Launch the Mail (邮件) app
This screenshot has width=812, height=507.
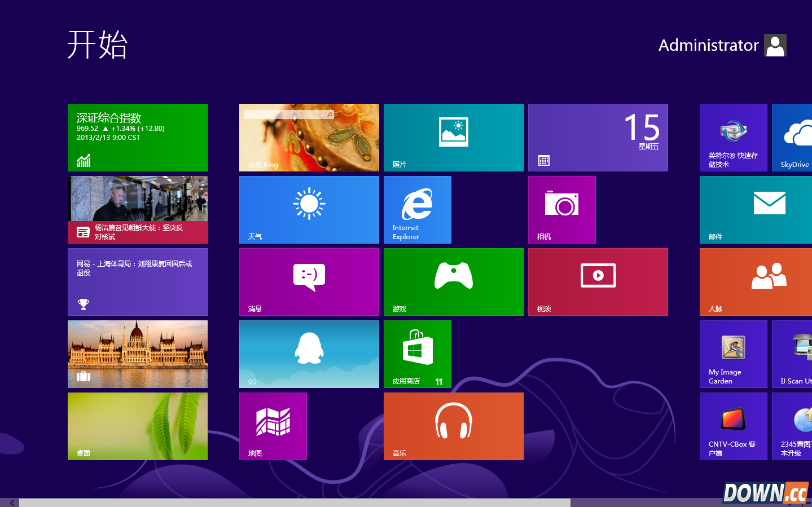[x=769, y=210]
